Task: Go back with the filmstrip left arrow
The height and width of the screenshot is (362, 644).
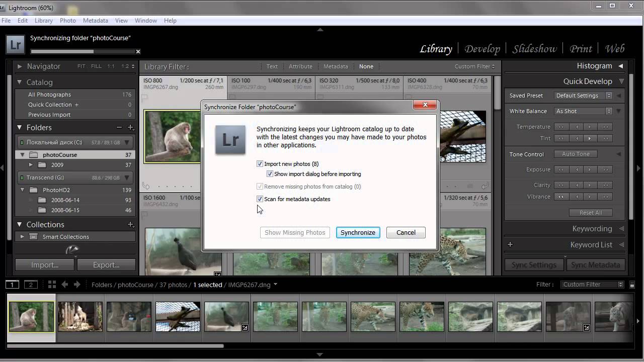Action: pos(64,285)
